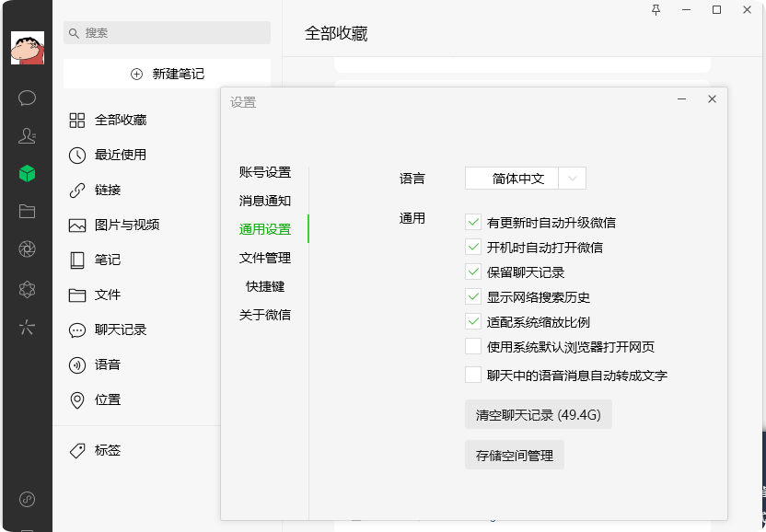This screenshot has height=532, width=766.
Task: Toggle the 保留聊天记录 checkbox
Action: coord(473,272)
